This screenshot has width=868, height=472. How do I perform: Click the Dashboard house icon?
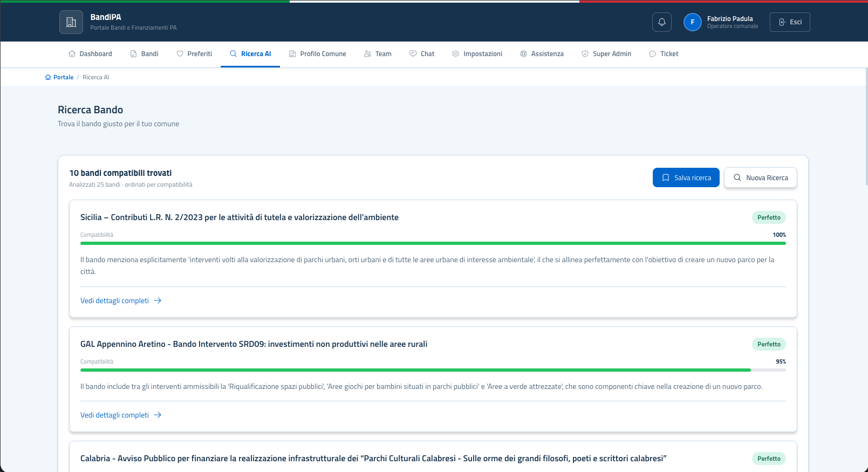click(72, 54)
